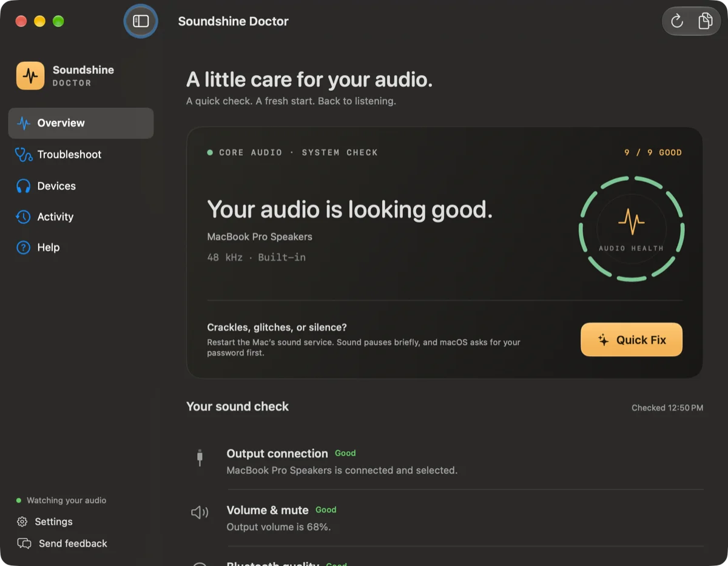The image size is (728, 566).
Task: Click the Activity clock icon
Action: click(x=24, y=217)
